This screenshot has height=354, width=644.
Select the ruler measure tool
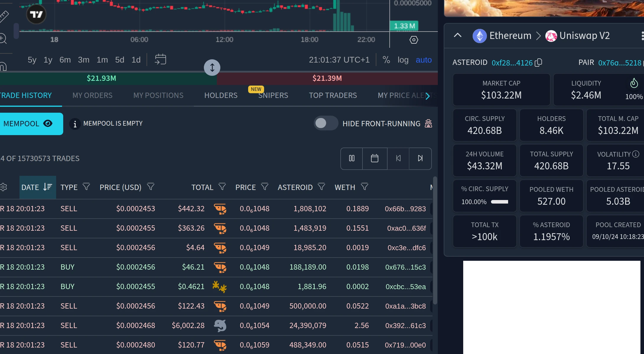point(4,16)
